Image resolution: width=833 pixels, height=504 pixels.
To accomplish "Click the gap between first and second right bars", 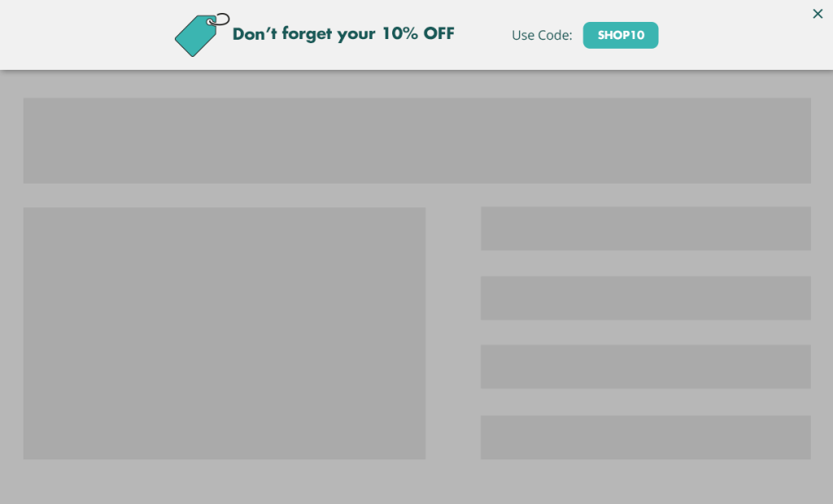I will pyautogui.click(x=645, y=263).
